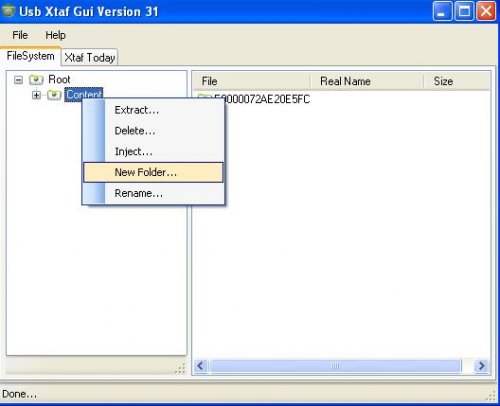Choose Rename... from context menu

point(153,193)
